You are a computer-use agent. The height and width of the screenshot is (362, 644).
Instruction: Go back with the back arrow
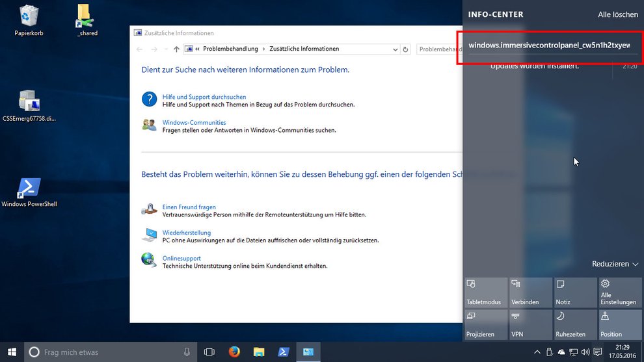[140, 49]
